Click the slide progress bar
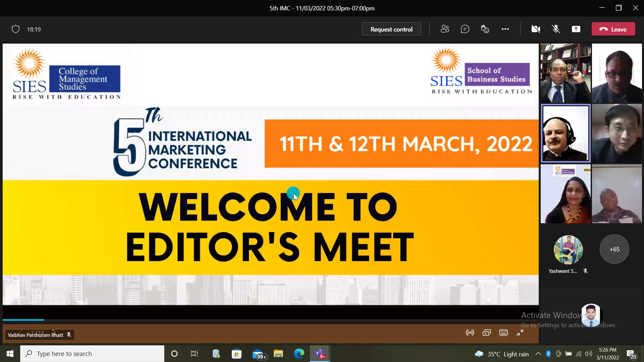 (268, 320)
